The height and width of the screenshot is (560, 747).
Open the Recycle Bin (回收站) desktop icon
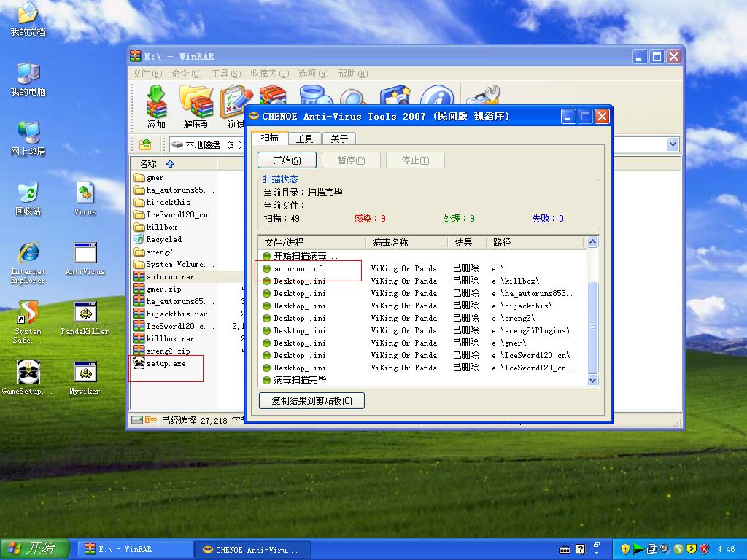[28, 198]
